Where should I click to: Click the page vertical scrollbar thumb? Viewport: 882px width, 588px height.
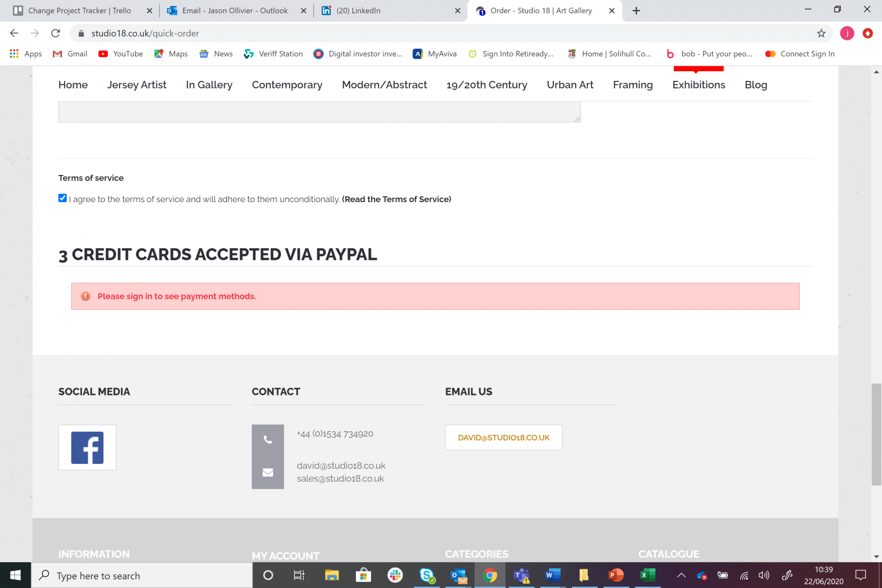876,434
